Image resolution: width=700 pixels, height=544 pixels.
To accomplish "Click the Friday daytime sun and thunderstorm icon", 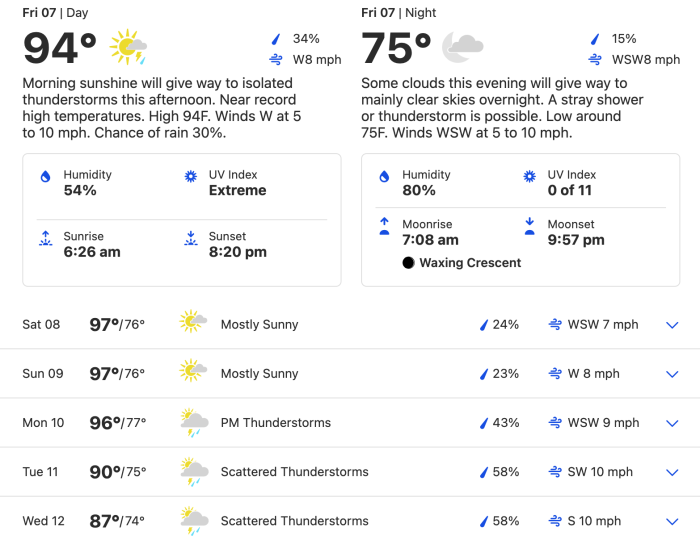I will [128, 47].
